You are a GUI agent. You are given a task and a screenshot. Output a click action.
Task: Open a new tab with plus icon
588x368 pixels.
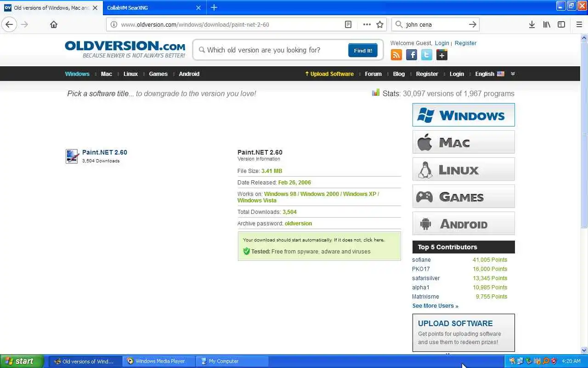(x=214, y=7)
